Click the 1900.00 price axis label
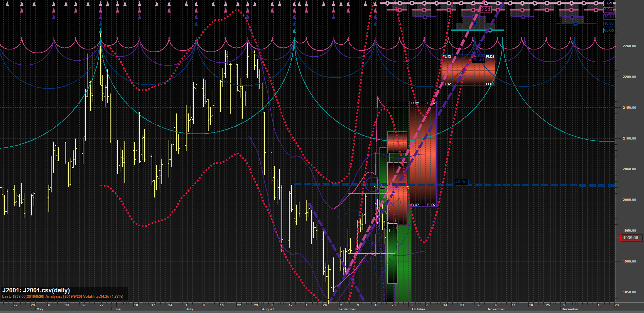 click(629, 262)
